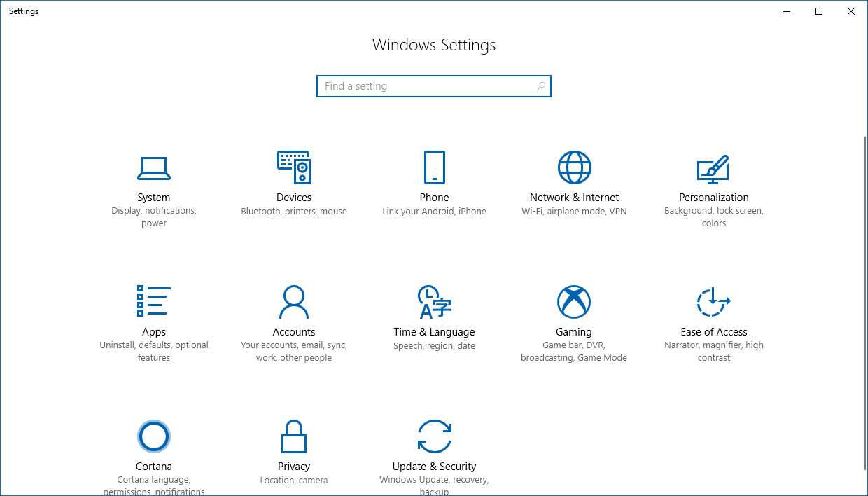Click the Settings title bar text

[24, 11]
